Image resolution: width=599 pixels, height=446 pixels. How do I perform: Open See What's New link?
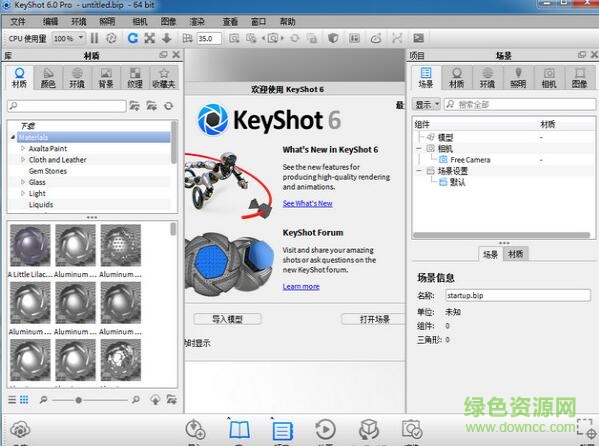(x=308, y=203)
